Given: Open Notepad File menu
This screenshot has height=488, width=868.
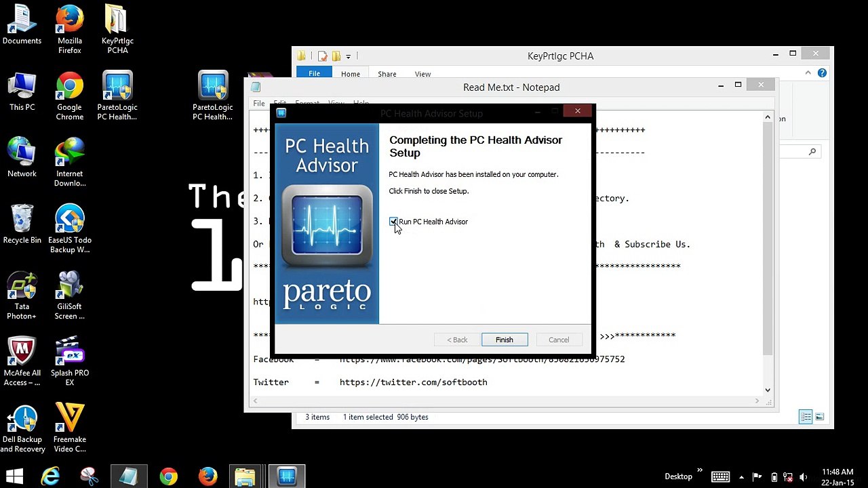Looking at the screenshot, I should pos(259,104).
